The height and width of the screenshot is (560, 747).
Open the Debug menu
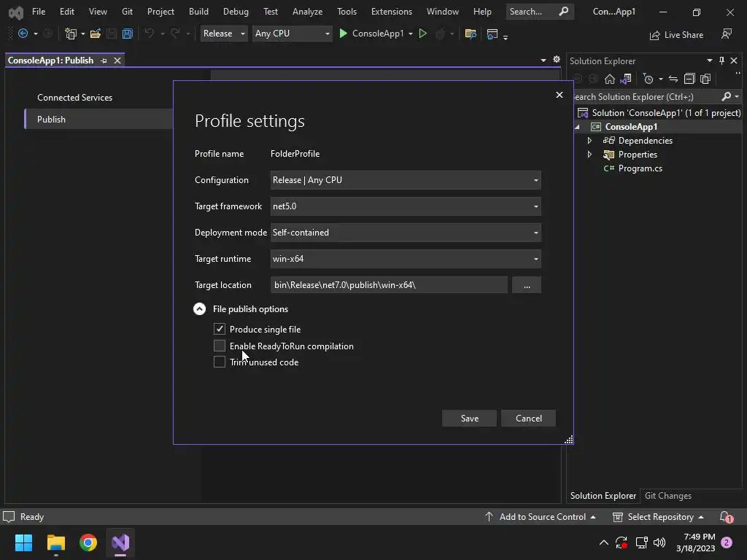[x=236, y=12]
